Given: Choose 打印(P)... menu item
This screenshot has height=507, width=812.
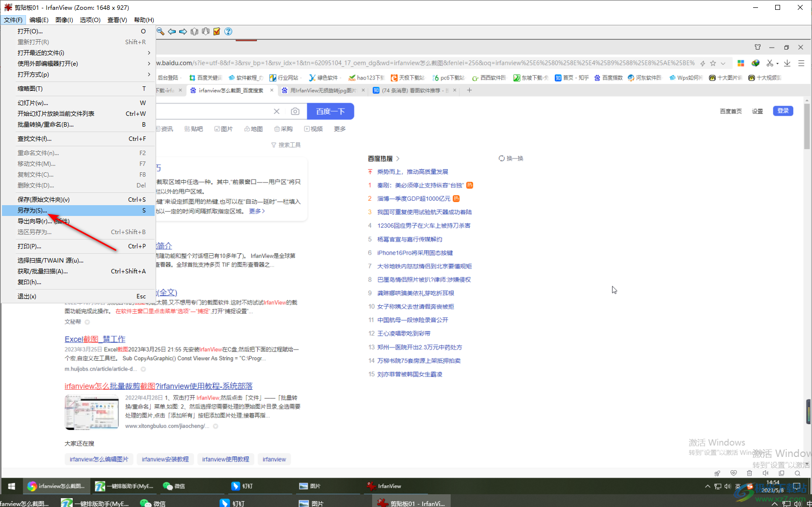Looking at the screenshot, I should click(79, 246).
